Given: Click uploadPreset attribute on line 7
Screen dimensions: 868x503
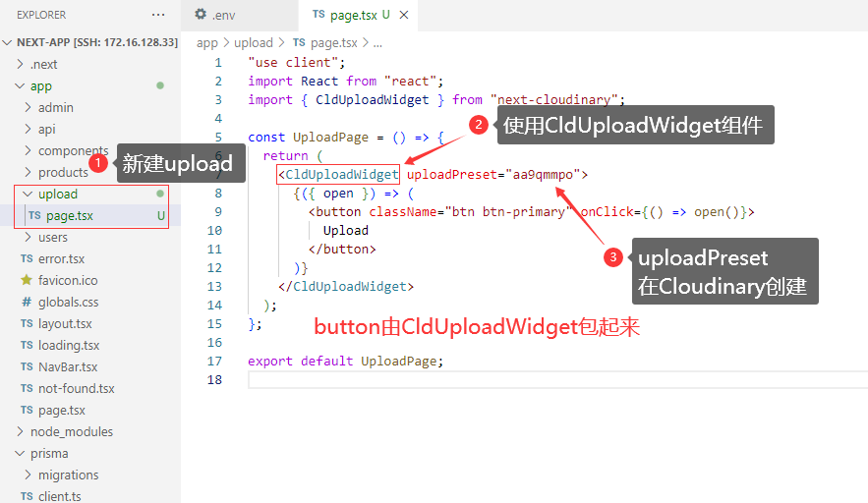Looking at the screenshot, I should tap(452, 175).
